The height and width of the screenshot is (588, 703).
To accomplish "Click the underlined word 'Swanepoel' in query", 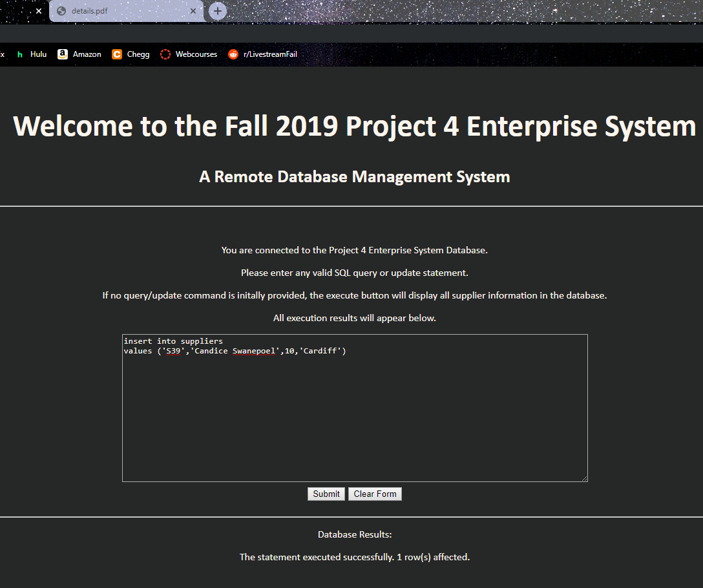I will [x=254, y=351].
